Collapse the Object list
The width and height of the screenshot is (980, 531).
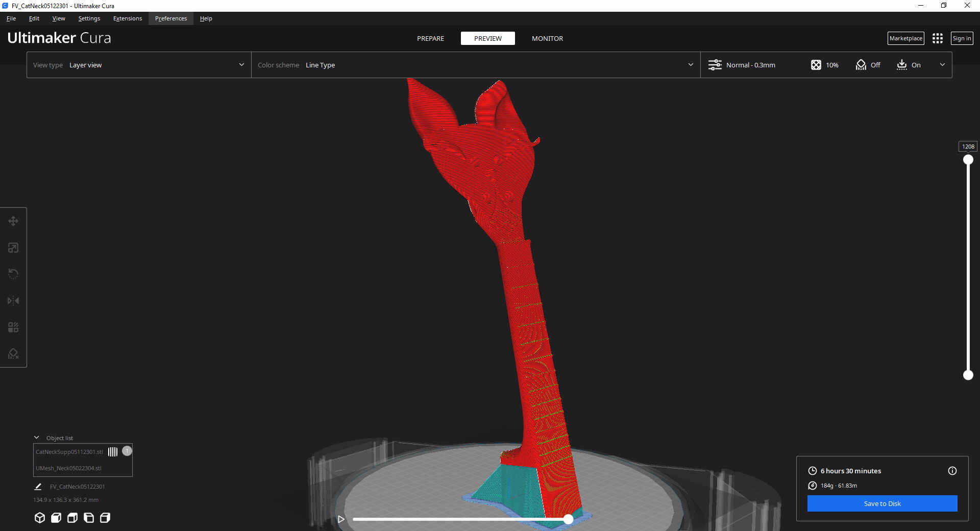pyautogui.click(x=37, y=438)
